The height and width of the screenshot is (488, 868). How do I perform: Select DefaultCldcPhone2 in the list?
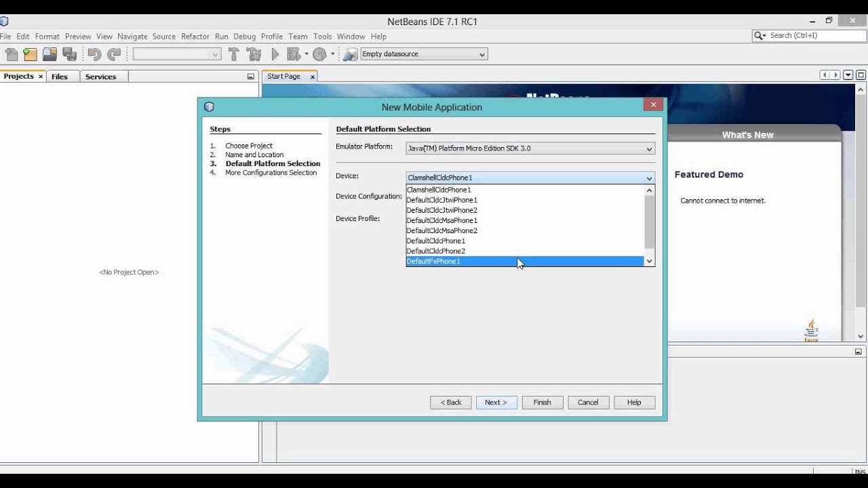(525, 251)
